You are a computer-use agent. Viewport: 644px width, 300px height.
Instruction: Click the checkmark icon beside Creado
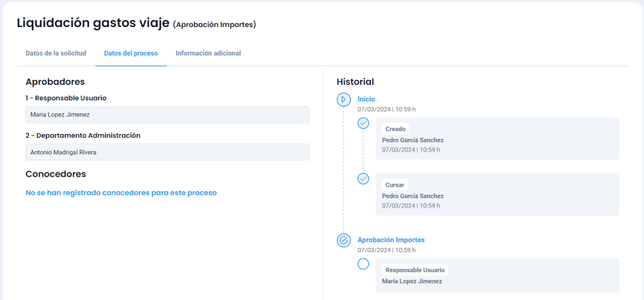click(x=363, y=123)
